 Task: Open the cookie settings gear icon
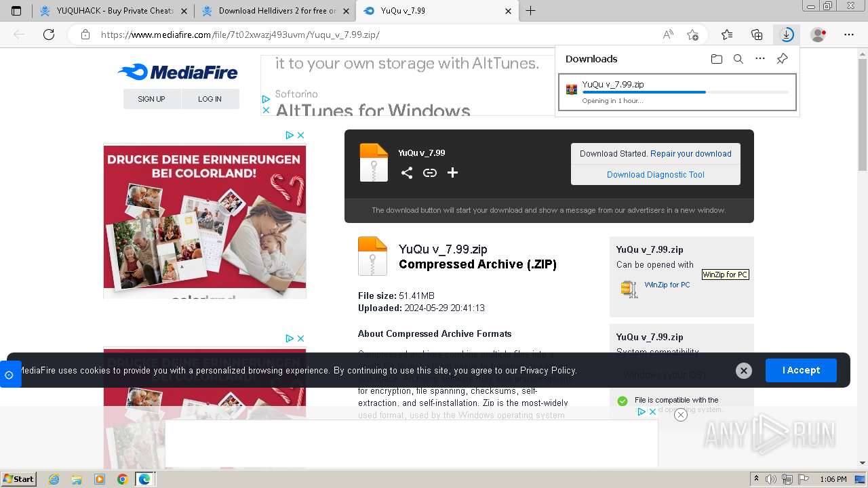coord(9,375)
